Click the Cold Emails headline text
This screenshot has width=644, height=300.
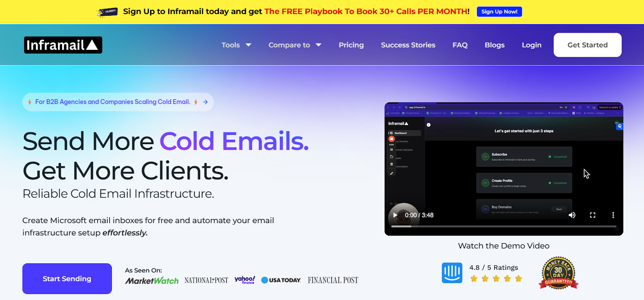(234, 141)
